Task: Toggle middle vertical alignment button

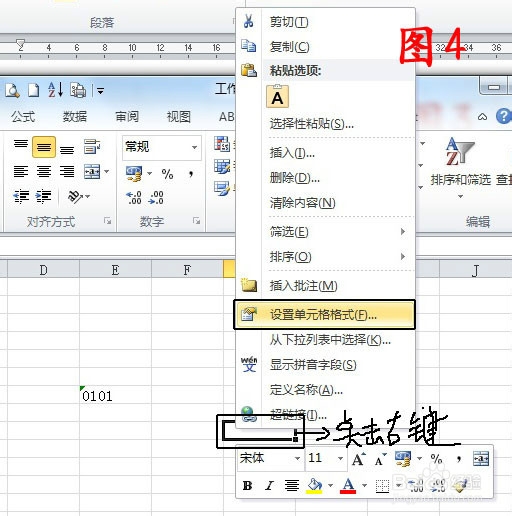Action: (44, 147)
